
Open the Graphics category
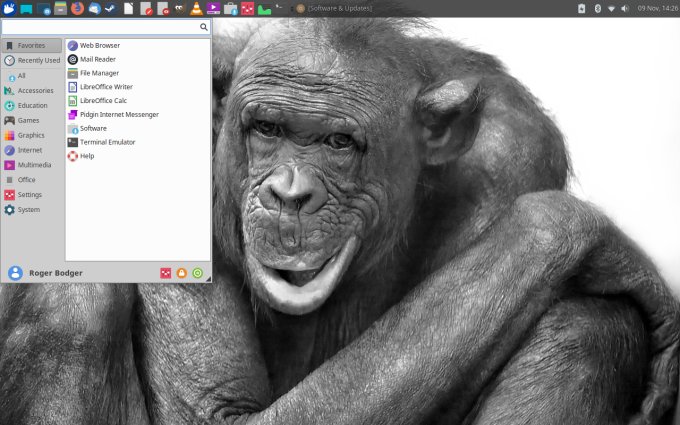click(x=30, y=135)
